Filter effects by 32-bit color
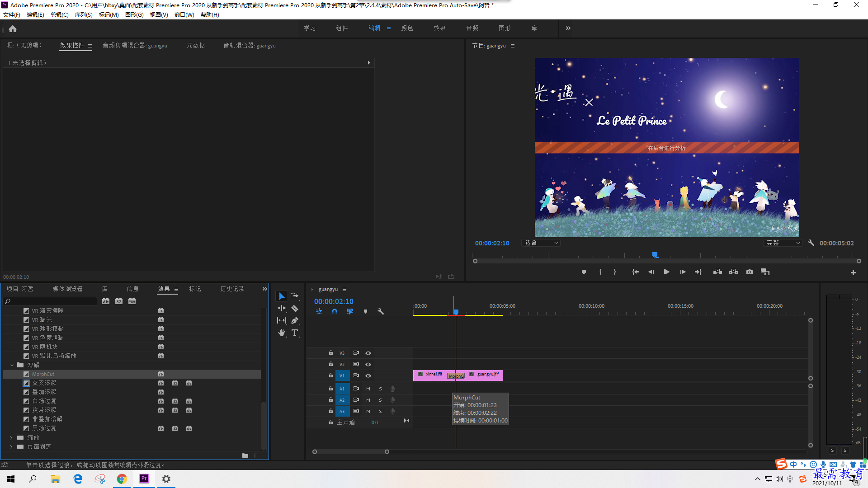Image resolution: width=868 pixels, height=488 pixels. point(119,301)
